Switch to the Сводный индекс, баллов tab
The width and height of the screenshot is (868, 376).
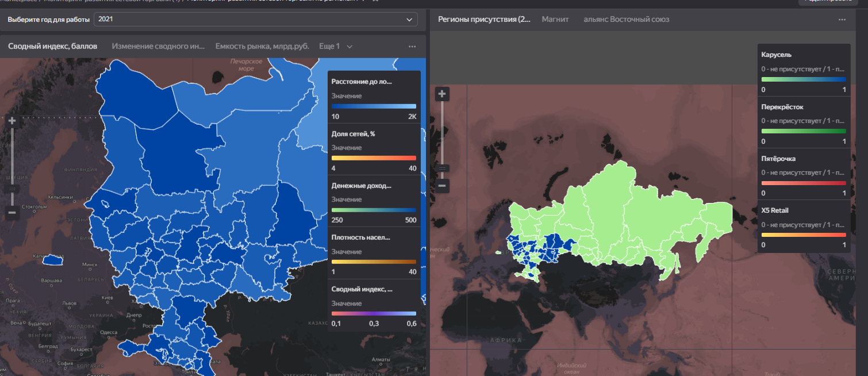(x=52, y=46)
